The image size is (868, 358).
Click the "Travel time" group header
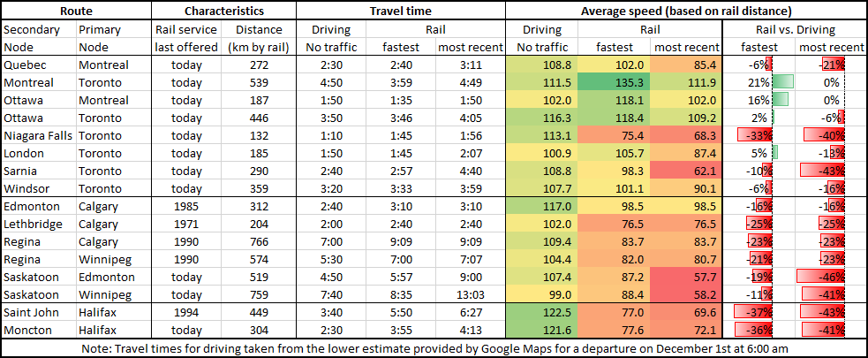pos(401,12)
